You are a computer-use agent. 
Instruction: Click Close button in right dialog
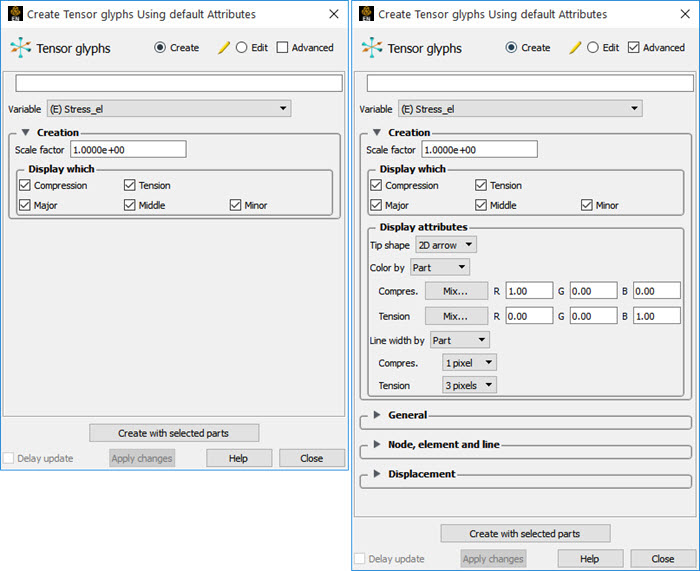tap(663, 559)
